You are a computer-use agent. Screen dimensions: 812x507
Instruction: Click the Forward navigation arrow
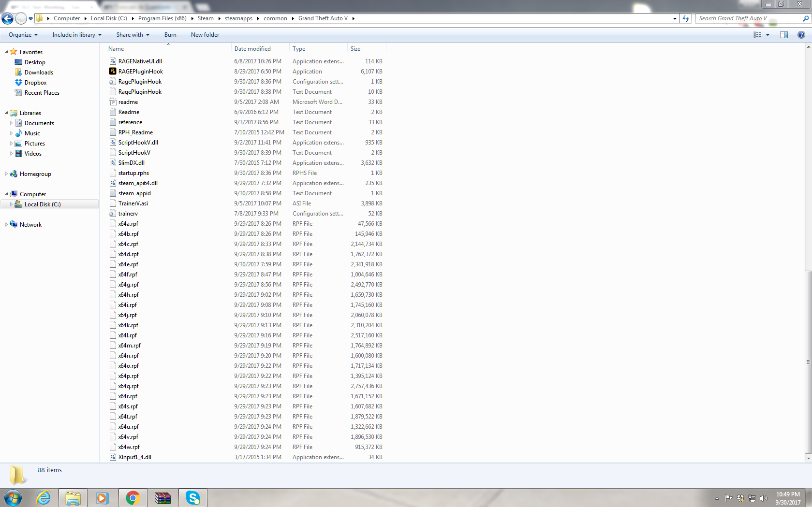click(x=21, y=18)
